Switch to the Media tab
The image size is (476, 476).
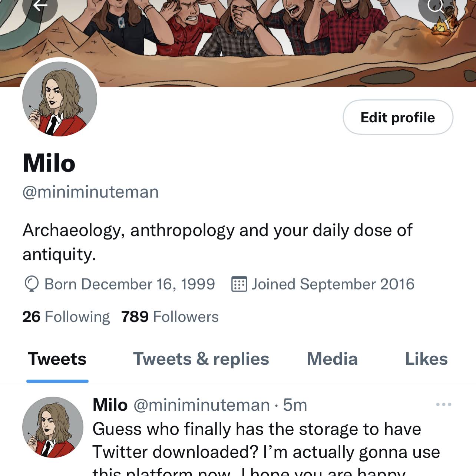(x=332, y=359)
